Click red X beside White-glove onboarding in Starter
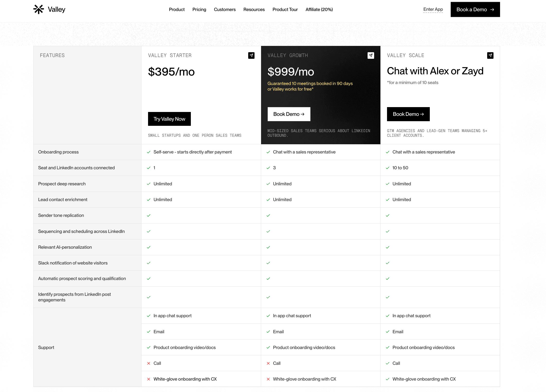546x392 pixels. [149, 379]
